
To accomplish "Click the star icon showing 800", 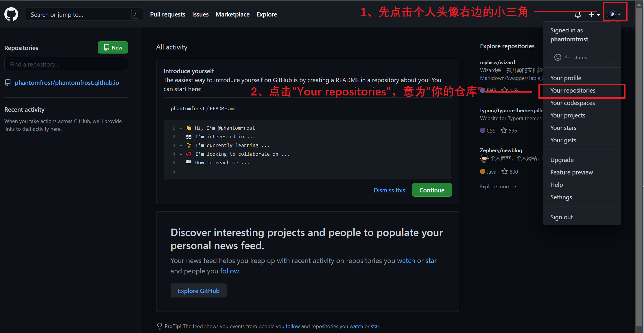I will pos(505,172).
